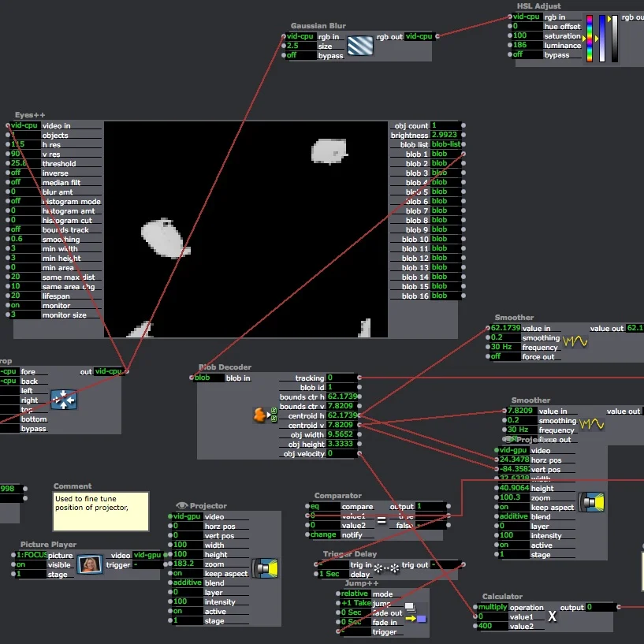
Task: Click the Eyes++ threshold value 25.8
Action: click(x=25, y=163)
